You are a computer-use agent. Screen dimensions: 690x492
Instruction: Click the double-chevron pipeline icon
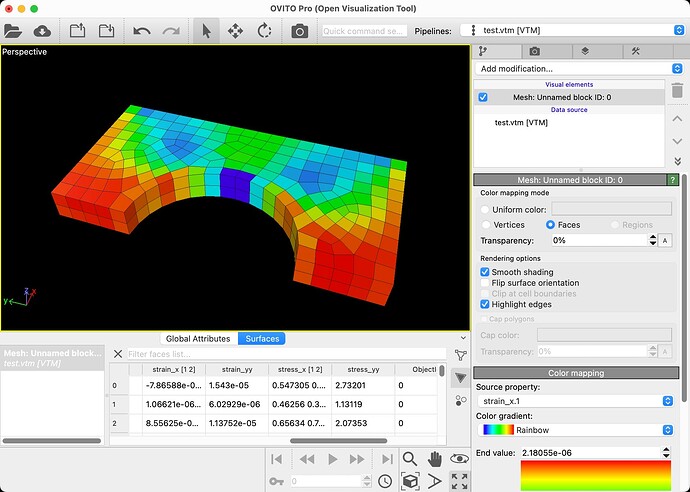coord(678,161)
